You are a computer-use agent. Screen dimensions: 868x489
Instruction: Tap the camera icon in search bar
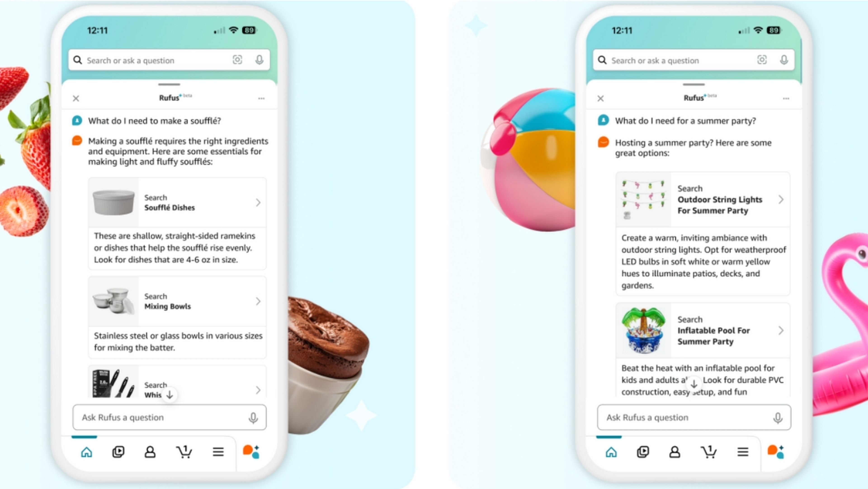(238, 60)
